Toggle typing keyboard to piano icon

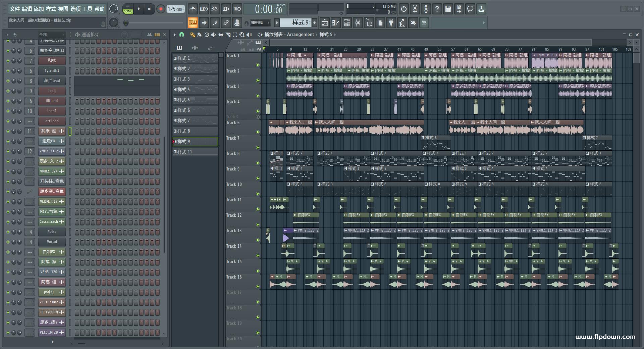pos(193,23)
